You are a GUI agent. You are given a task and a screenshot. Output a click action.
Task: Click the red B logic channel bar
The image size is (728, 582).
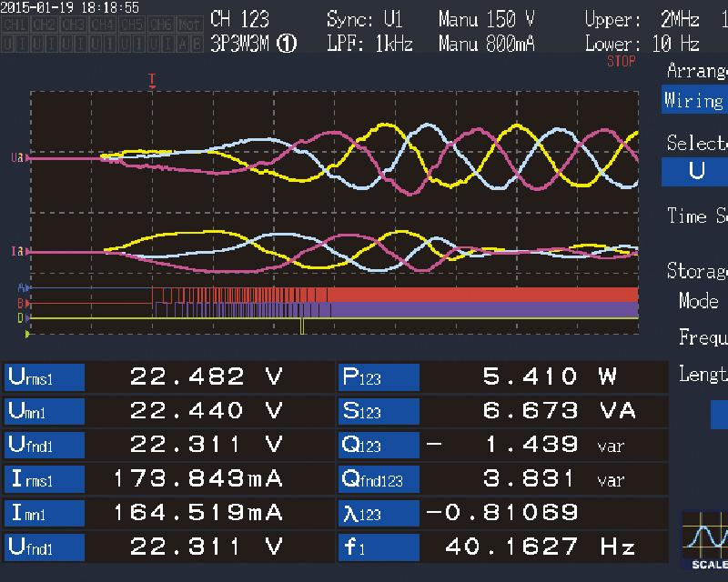(x=482, y=294)
